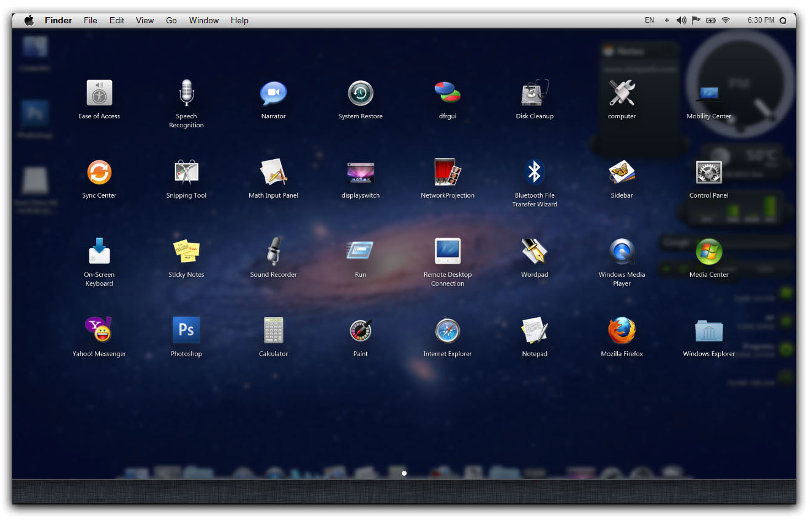Click the launchpad page indicator dot
Viewport: 812px width, 521px height.
(x=404, y=473)
